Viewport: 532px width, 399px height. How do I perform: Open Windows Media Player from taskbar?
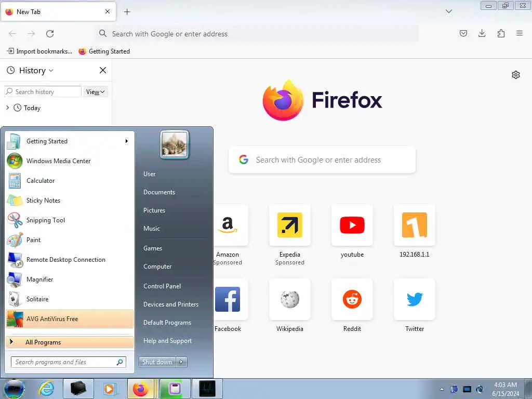click(109, 389)
